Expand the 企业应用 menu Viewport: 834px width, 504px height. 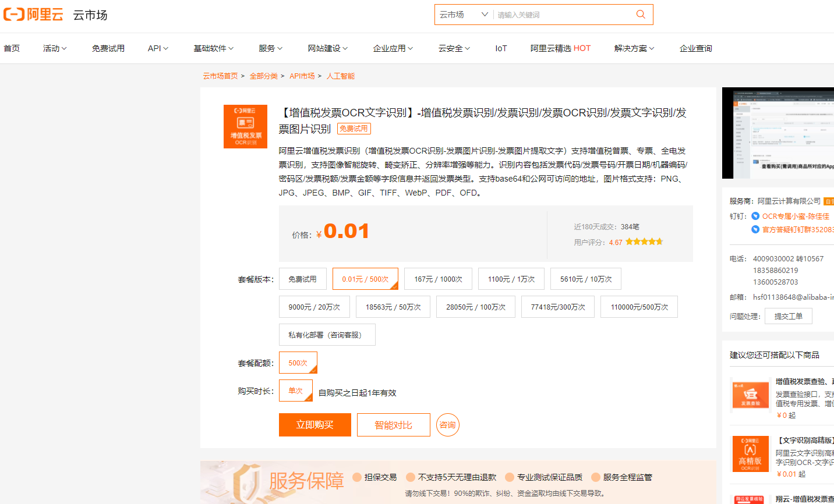(393, 48)
